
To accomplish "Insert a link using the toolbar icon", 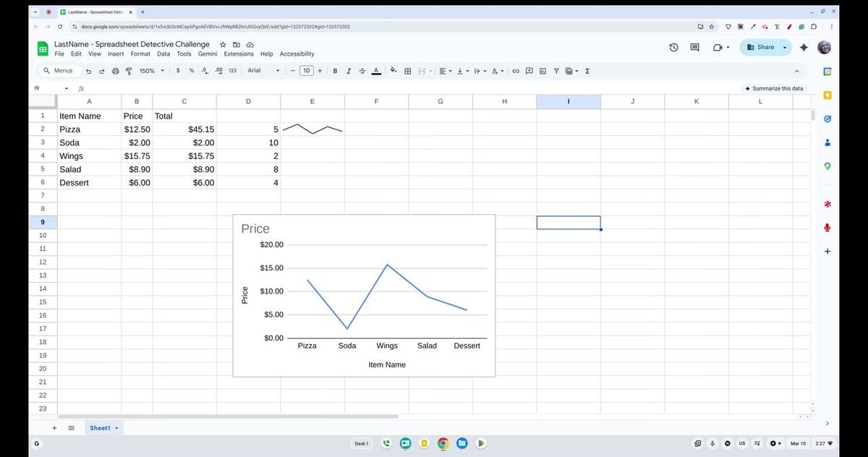I will [x=516, y=71].
